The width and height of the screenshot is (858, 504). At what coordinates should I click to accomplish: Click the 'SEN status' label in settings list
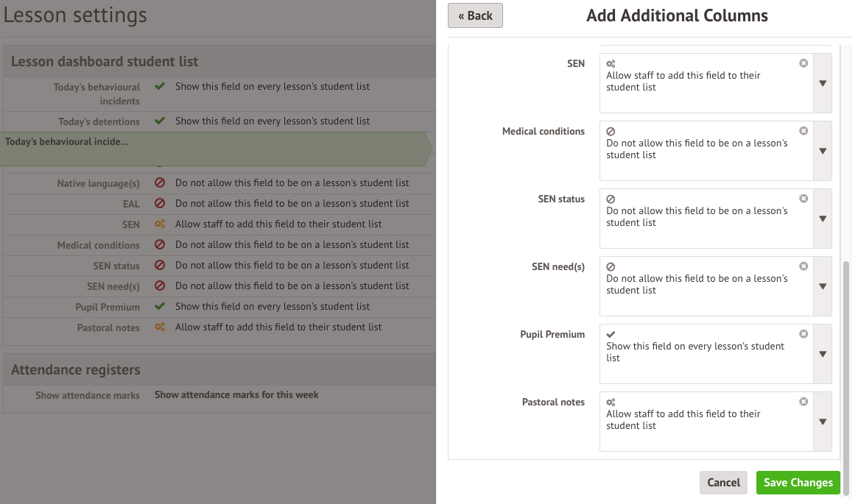click(116, 266)
